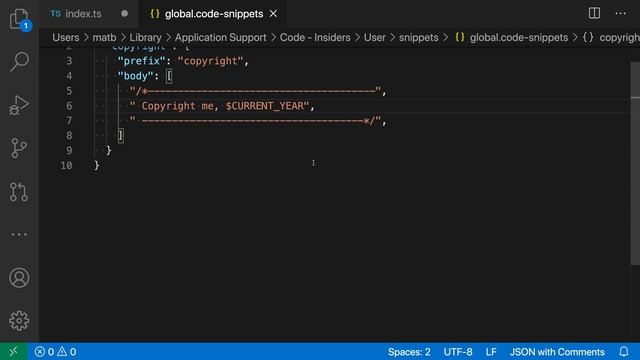Click line number 10 in gutter
This screenshot has width=640, height=360.
coord(67,166)
